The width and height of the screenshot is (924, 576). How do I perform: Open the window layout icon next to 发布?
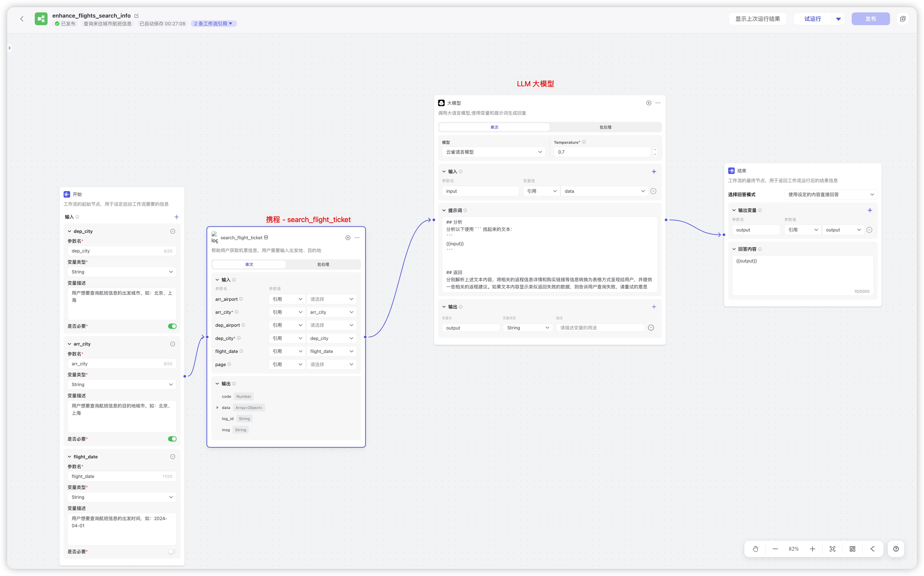pos(902,19)
